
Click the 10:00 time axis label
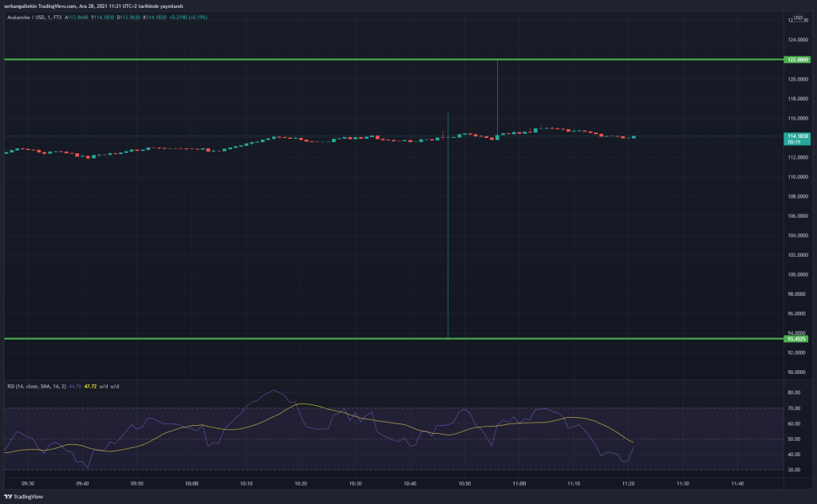click(x=191, y=483)
